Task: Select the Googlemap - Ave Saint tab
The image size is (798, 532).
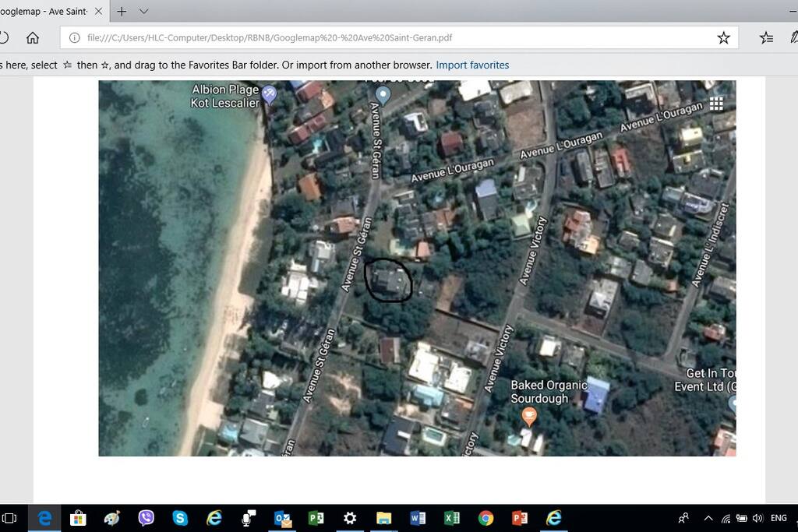Action: coord(49,11)
